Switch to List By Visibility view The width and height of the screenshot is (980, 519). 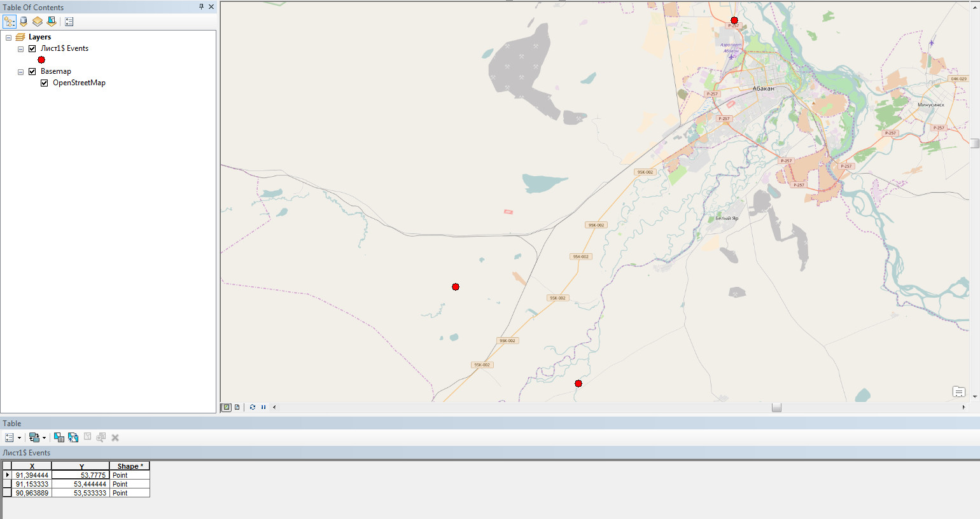tap(38, 22)
